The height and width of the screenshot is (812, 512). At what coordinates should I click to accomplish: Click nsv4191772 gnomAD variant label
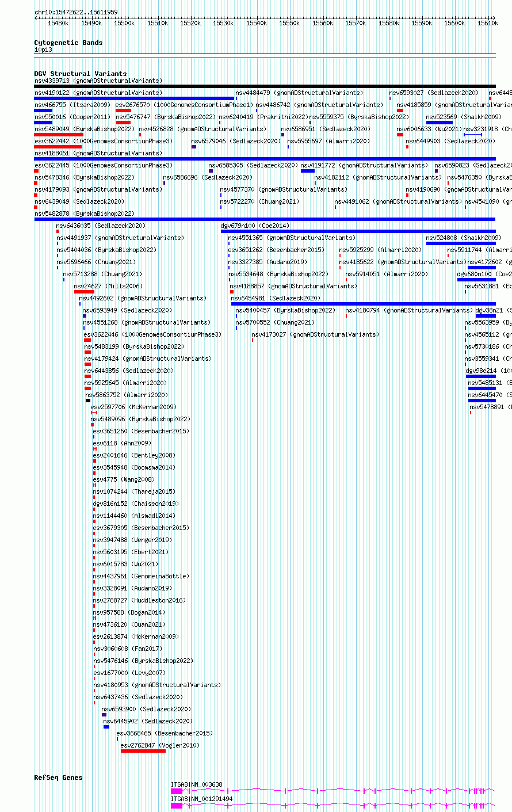pyautogui.click(x=364, y=165)
